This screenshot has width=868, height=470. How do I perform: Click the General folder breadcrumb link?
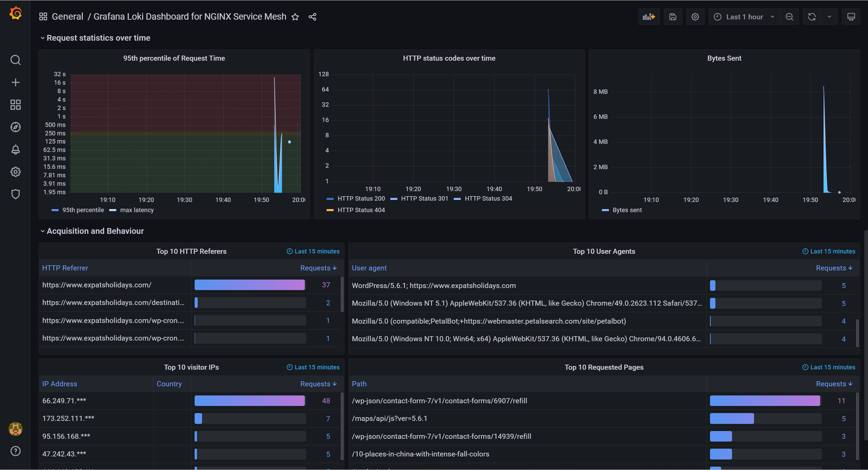[x=67, y=17]
